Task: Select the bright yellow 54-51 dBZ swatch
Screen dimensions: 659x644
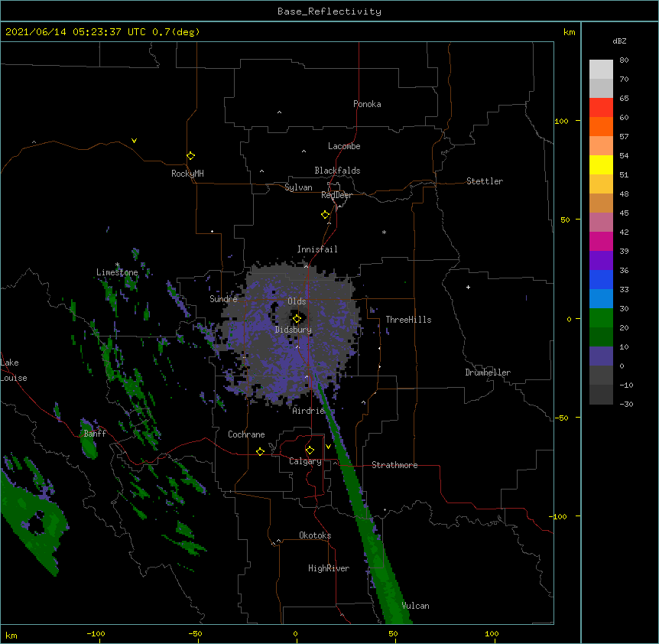Action: click(x=601, y=164)
